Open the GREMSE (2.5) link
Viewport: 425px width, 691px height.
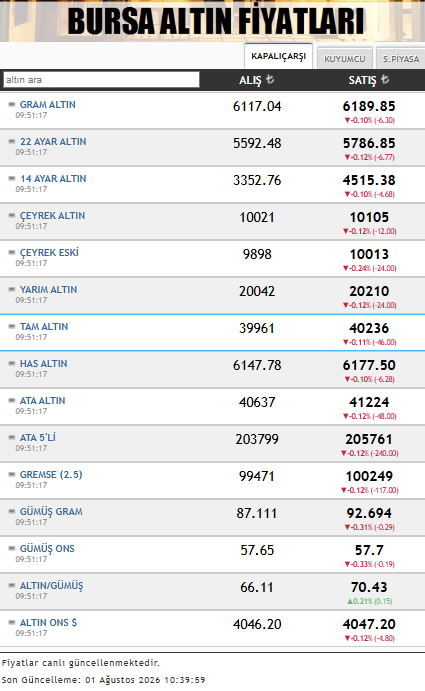pos(51,475)
